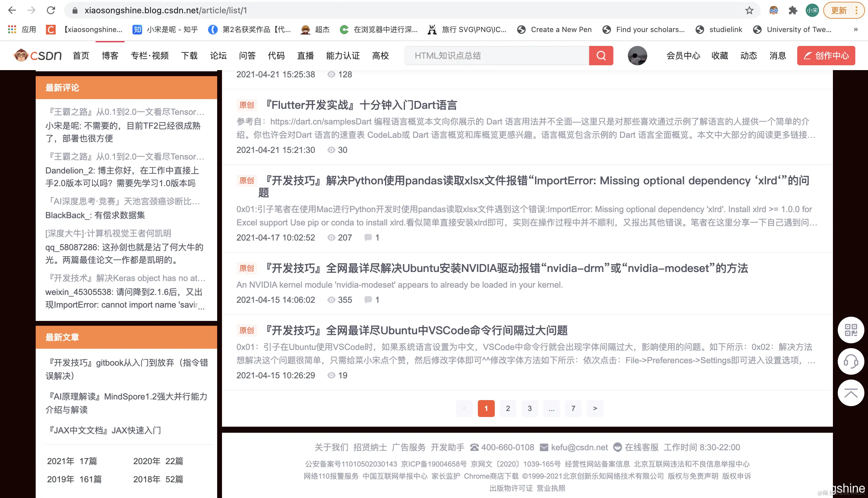Click the red search magnifier button
The width and height of the screenshot is (868, 498).
tap(601, 55)
